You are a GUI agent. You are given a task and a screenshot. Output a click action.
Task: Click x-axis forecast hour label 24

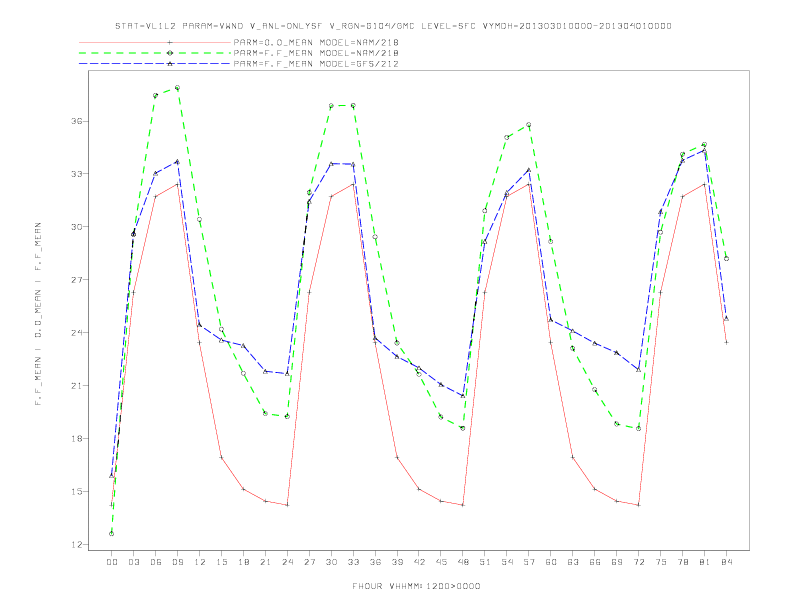287,562
